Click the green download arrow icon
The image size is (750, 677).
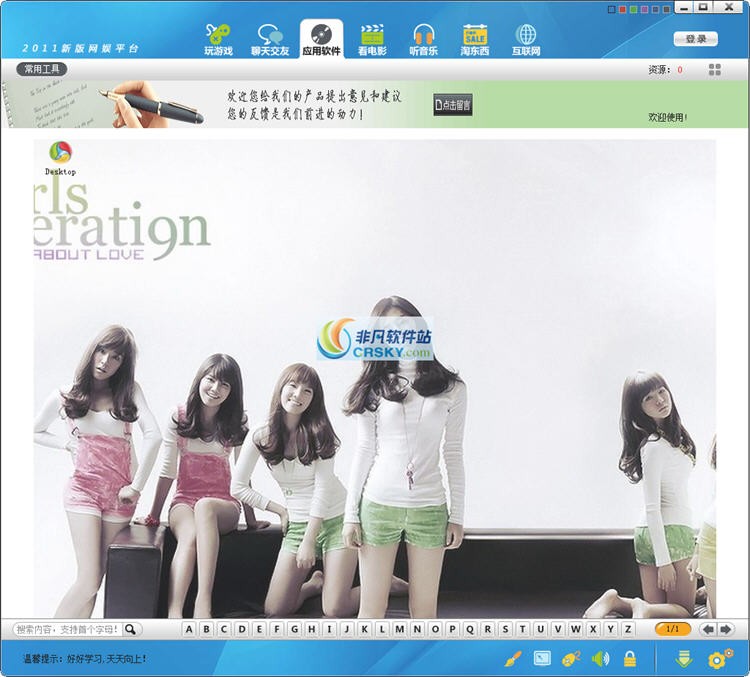[685, 659]
